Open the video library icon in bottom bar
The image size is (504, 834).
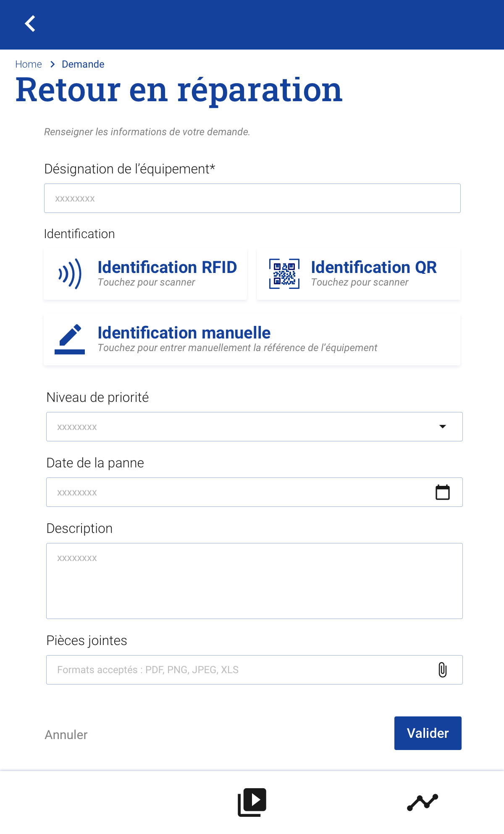point(252,802)
